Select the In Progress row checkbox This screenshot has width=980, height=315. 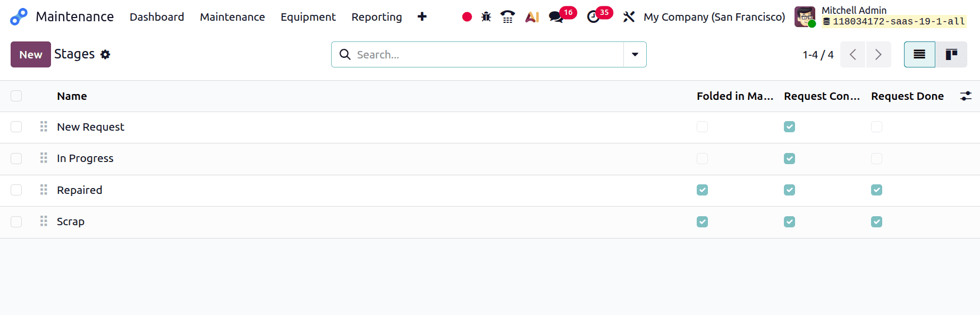click(16, 158)
